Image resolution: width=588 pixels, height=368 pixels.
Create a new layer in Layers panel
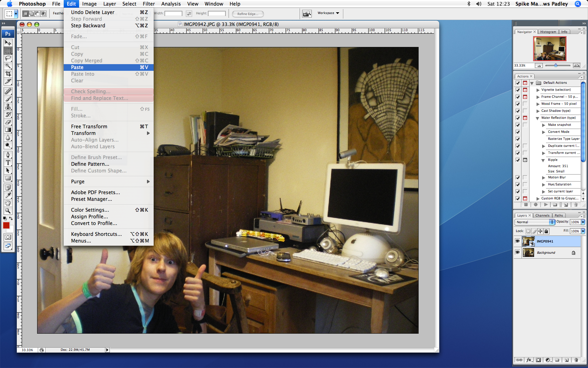tap(567, 360)
